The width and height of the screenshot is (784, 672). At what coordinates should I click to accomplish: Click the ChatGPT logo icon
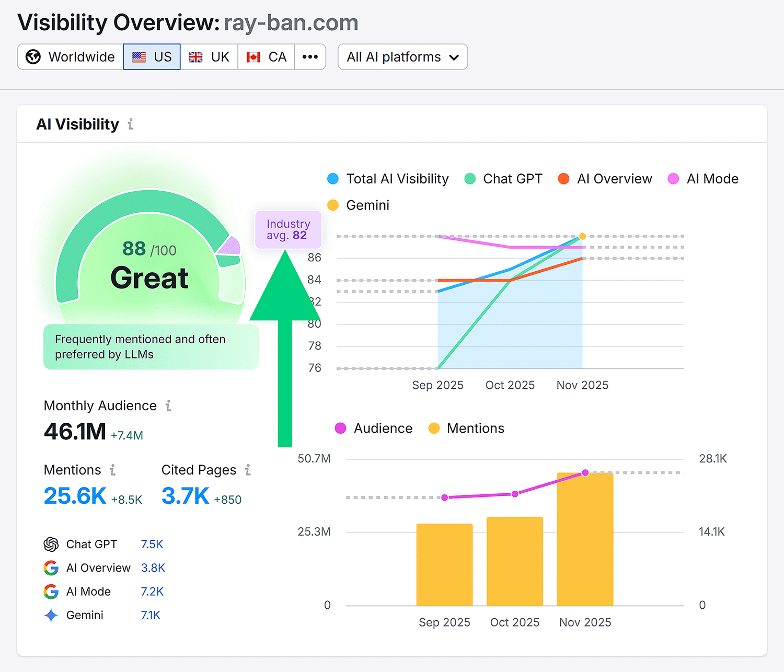pos(51,544)
